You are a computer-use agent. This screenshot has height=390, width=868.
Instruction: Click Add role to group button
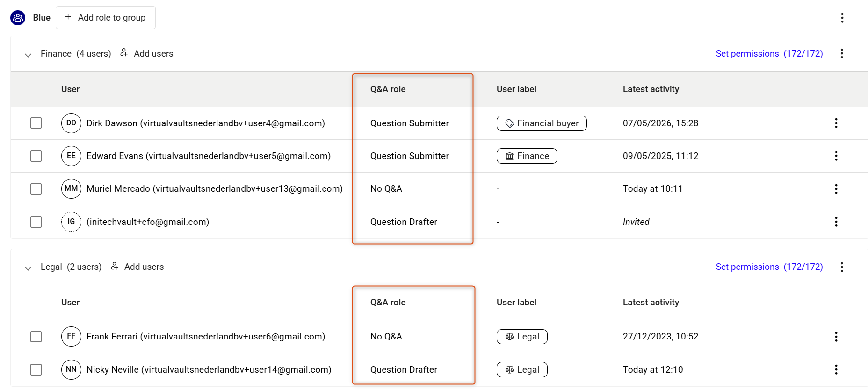[x=106, y=18]
